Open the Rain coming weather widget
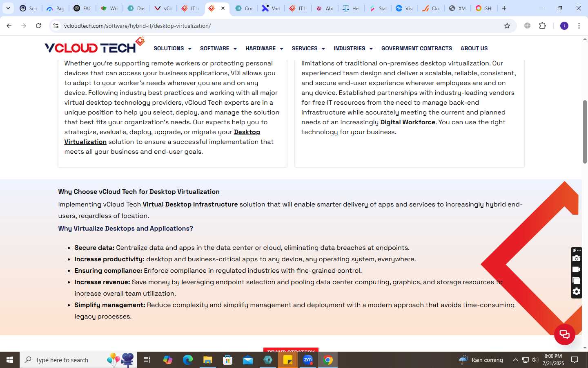 (481, 360)
